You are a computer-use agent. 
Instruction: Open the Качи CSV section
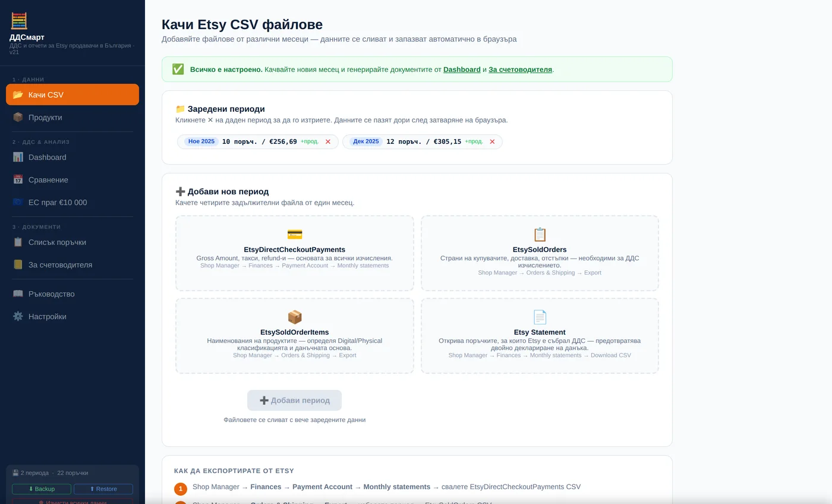[73, 94]
